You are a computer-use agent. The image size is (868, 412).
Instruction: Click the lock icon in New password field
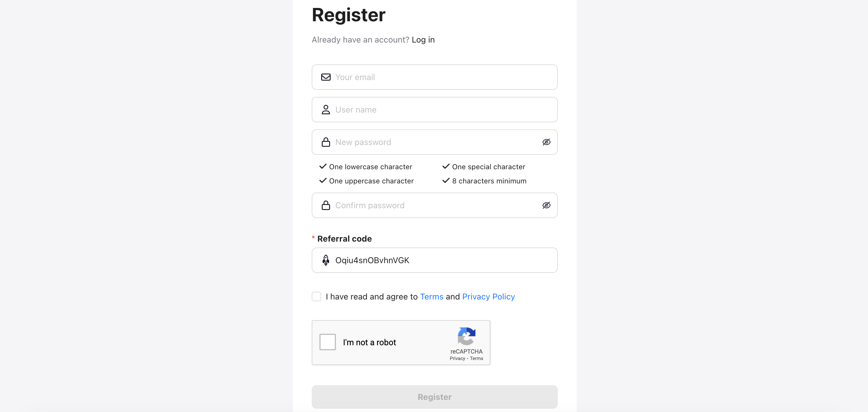point(326,142)
